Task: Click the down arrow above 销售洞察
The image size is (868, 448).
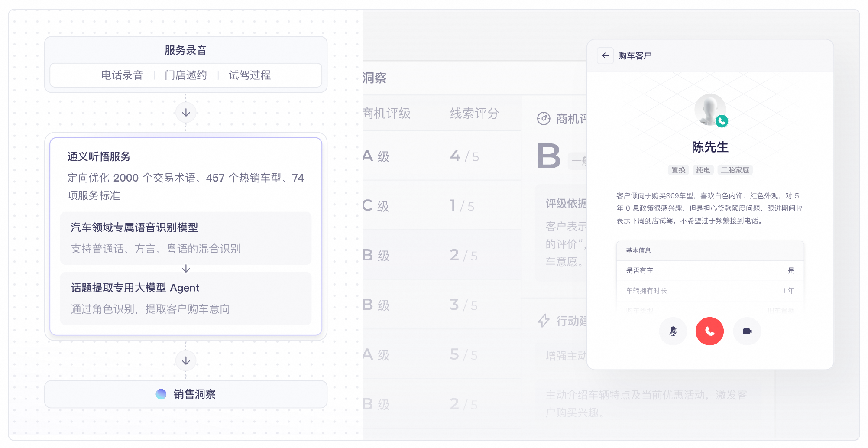Action: pos(186,360)
